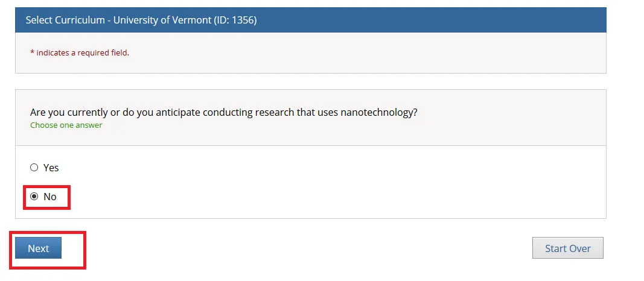
Task: Click "University of Vermont" in the header
Action: pyautogui.click(x=163, y=21)
